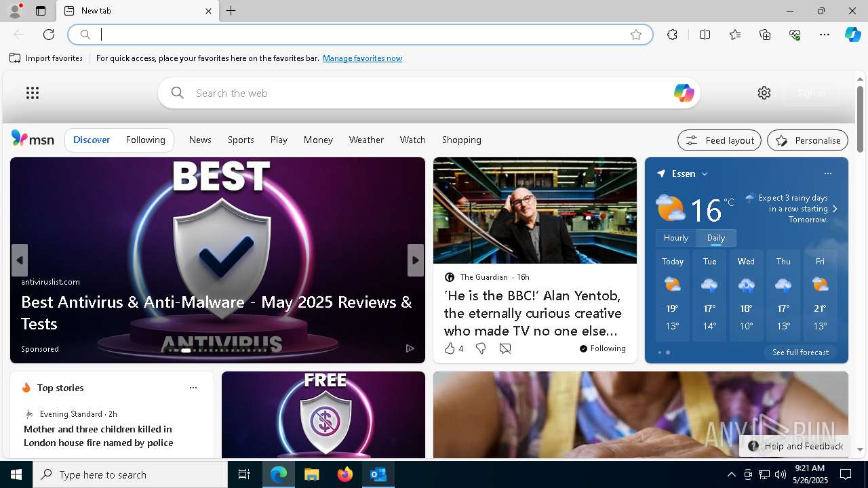Open Copilot in the Edge toolbar
The width and height of the screenshot is (868, 488).
(x=852, y=35)
